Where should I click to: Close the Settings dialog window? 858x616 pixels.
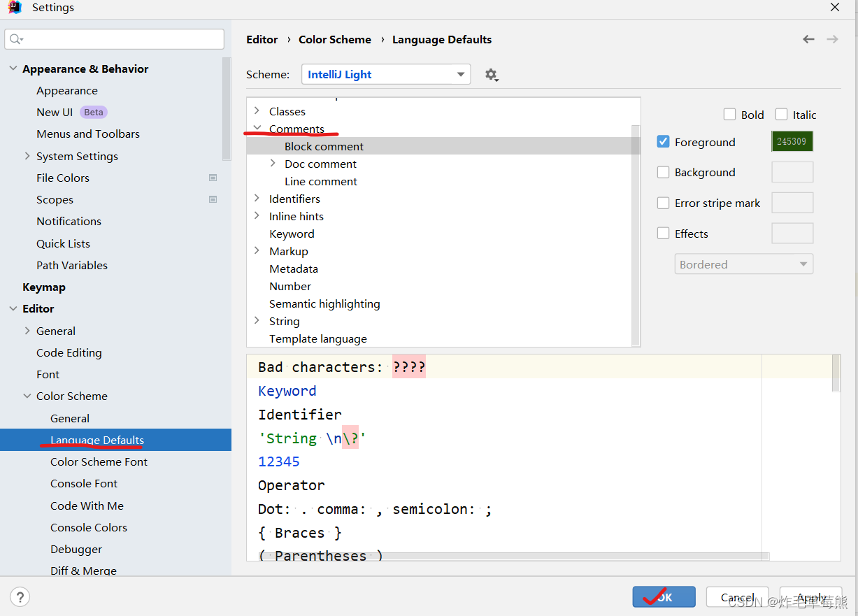point(835,8)
